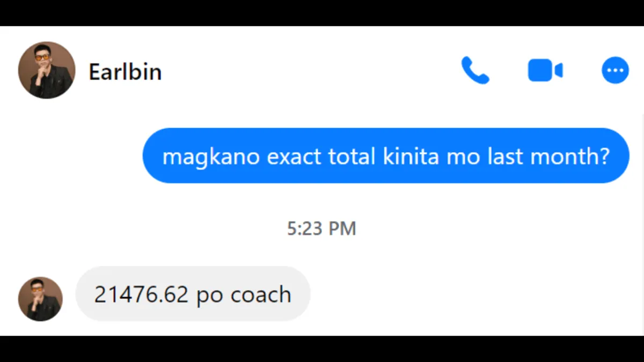Click the word 'po' in the gray bubble

click(210, 297)
